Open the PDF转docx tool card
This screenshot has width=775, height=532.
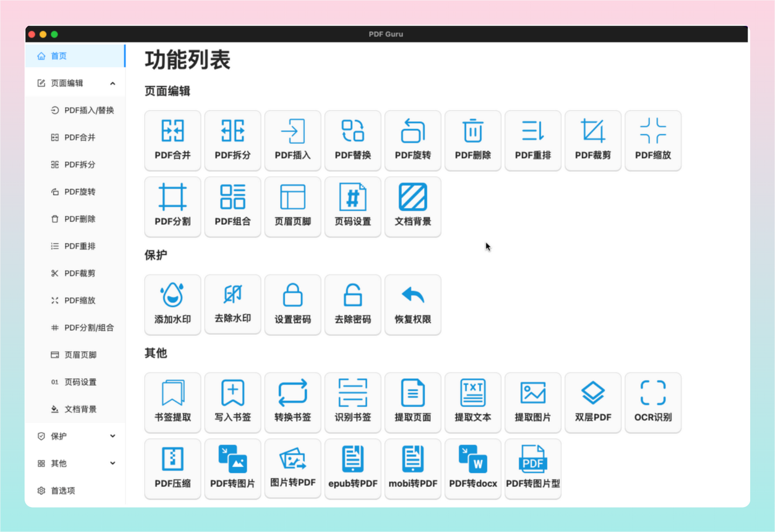click(x=473, y=469)
